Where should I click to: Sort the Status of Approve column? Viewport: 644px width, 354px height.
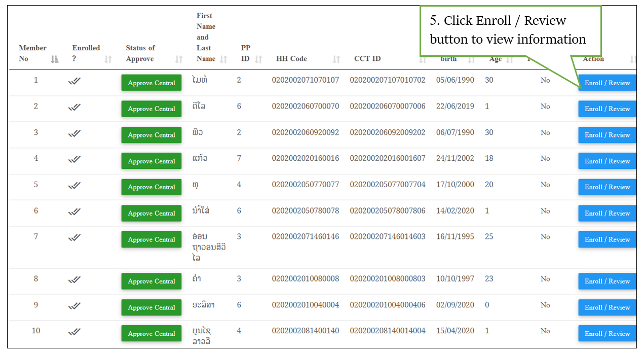click(x=178, y=59)
